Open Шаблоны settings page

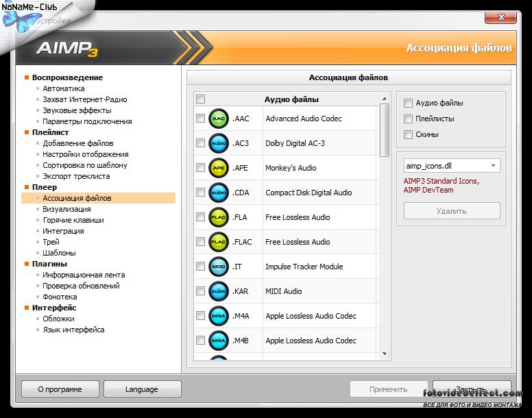(59, 253)
